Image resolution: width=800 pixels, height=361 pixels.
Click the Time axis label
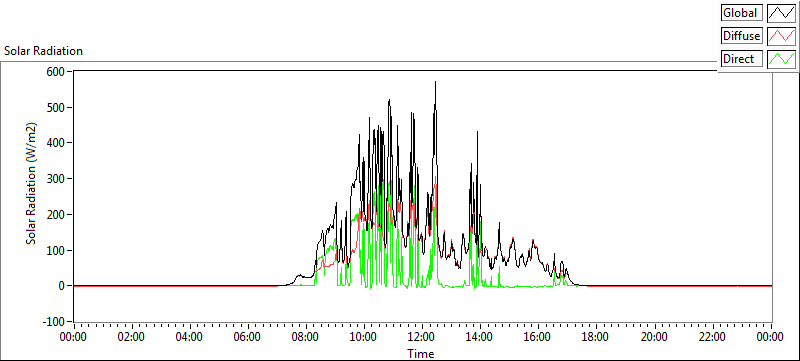click(421, 353)
